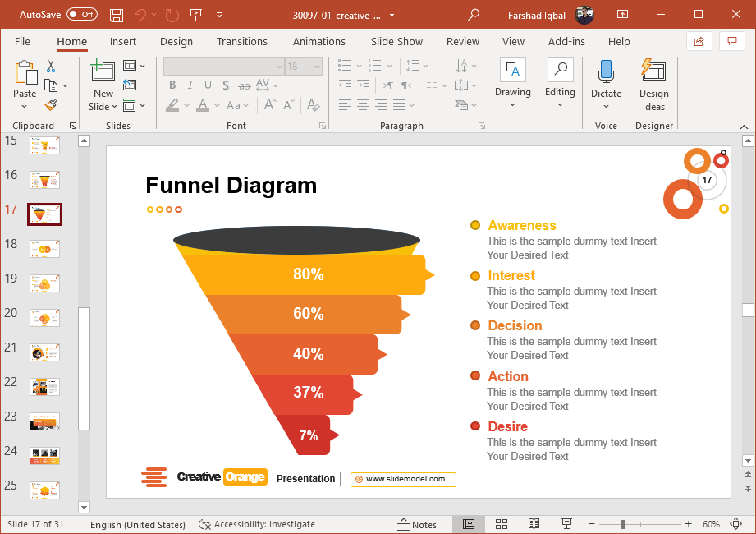The height and width of the screenshot is (534, 756).
Task: Click the Dictate microphone icon
Action: coord(606,71)
